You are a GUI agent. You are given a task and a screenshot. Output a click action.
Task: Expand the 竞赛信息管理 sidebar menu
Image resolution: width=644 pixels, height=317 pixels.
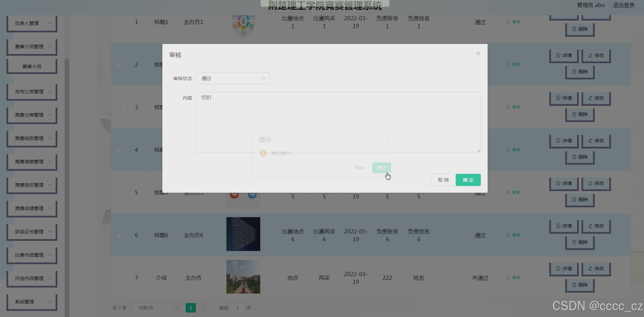coord(32,162)
